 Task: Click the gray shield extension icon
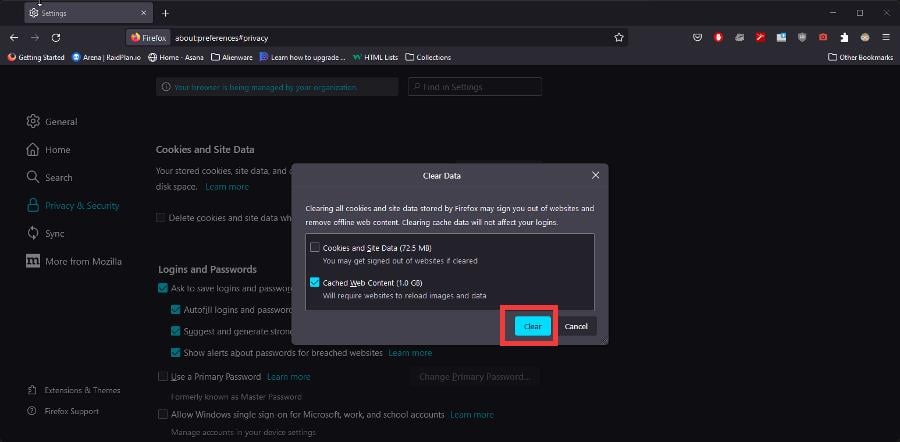[x=802, y=37]
